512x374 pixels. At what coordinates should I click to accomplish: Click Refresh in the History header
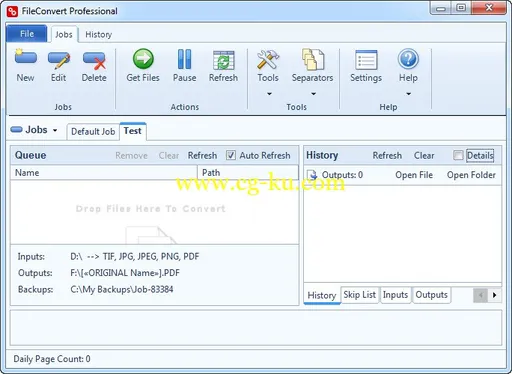387,156
